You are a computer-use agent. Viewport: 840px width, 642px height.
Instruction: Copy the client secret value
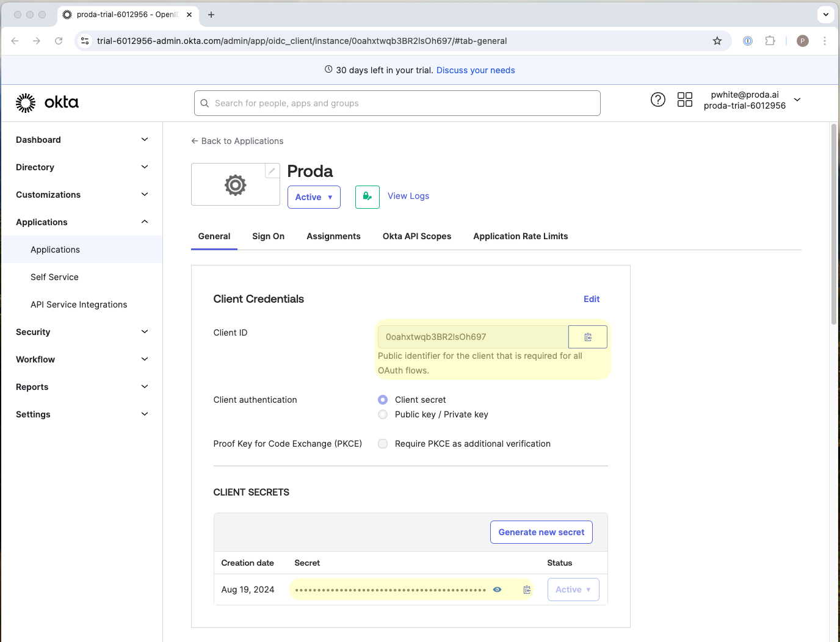click(526, 590)
